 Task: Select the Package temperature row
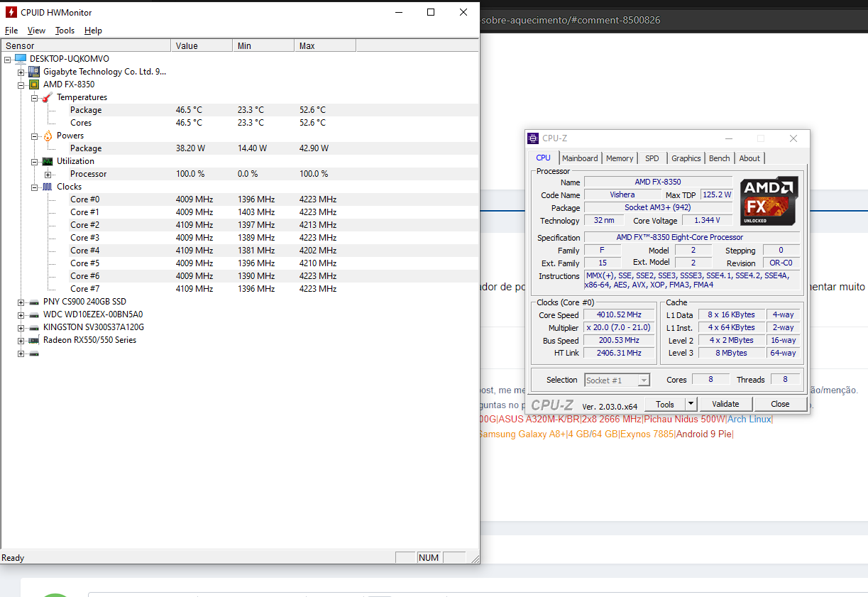[240, 110]
